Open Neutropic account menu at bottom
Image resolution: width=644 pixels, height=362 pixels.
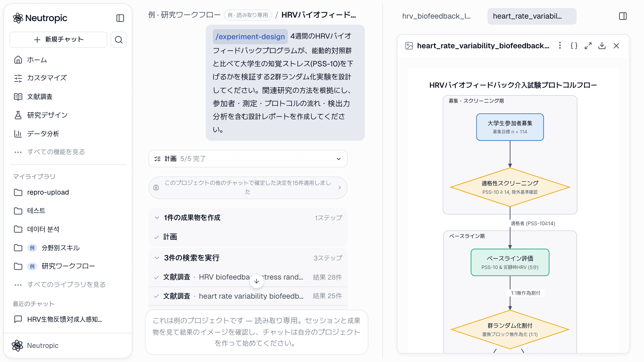coord(68,345)
